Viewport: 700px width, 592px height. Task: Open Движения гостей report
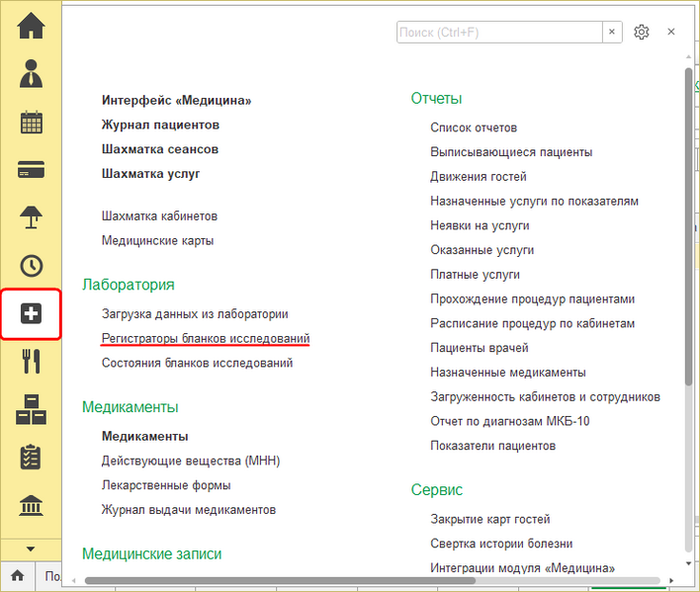coord(479,177)
